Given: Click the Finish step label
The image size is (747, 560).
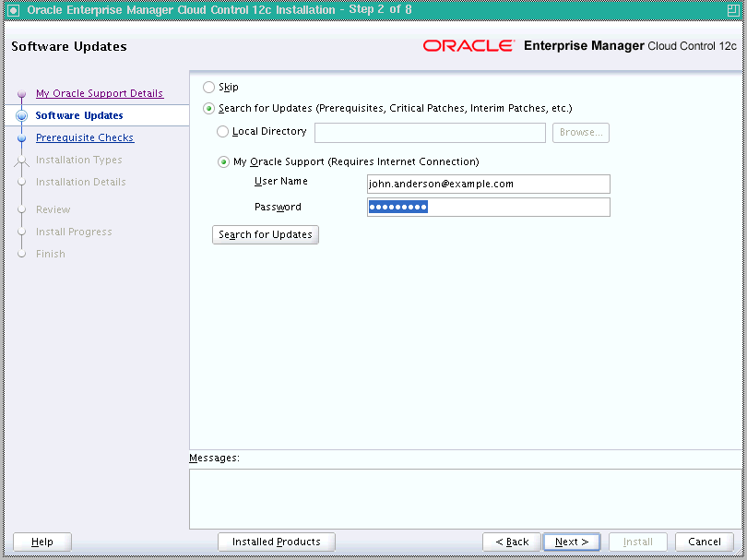Looking at the screenshot, I should pos(50,254).
